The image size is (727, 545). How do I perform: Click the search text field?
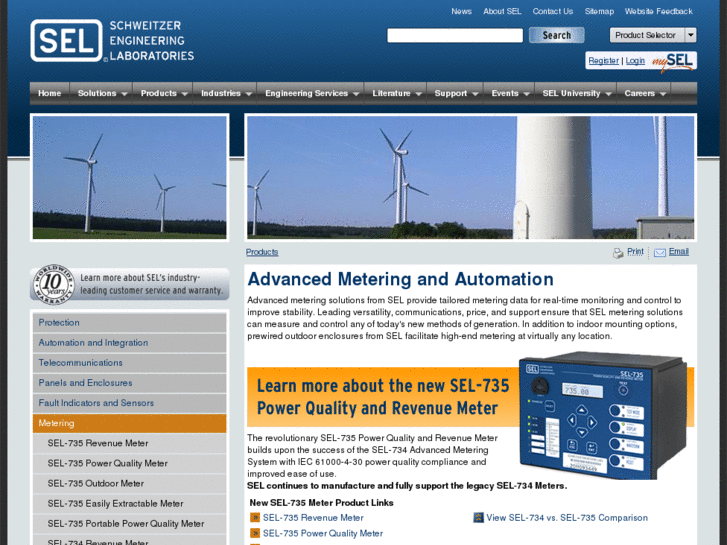point(455,35)
